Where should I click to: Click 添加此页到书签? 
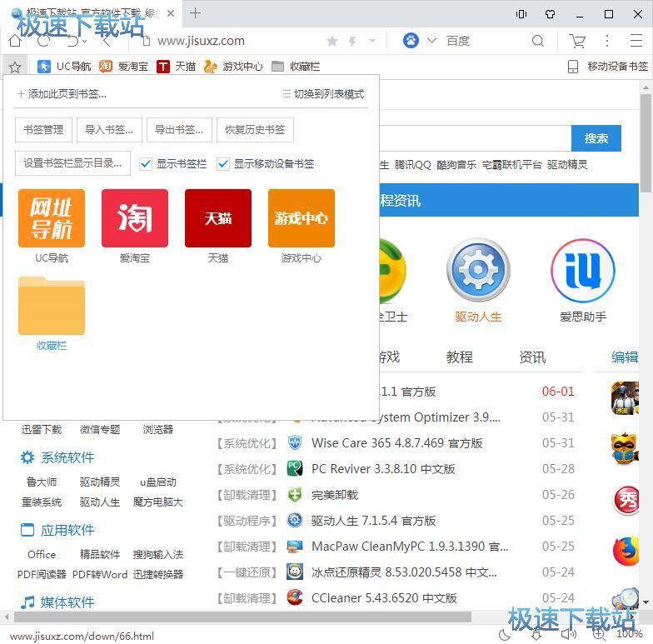[62, 94]
